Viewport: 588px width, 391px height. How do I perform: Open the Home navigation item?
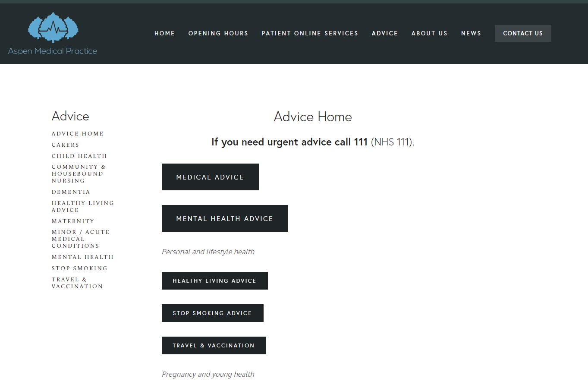(x=164, y=33)
